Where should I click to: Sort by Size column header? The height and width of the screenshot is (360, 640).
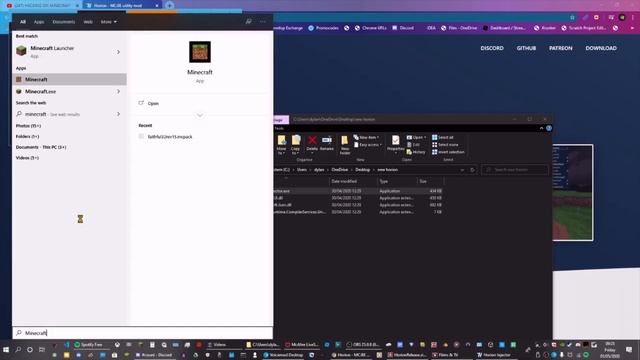(430, 181)
